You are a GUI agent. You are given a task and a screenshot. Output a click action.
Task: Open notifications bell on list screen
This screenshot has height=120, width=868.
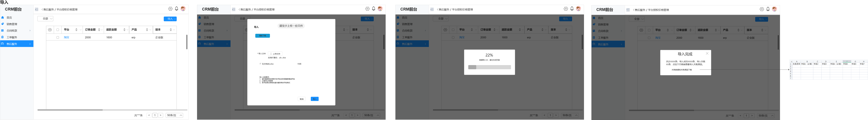[x=177, y=9]
